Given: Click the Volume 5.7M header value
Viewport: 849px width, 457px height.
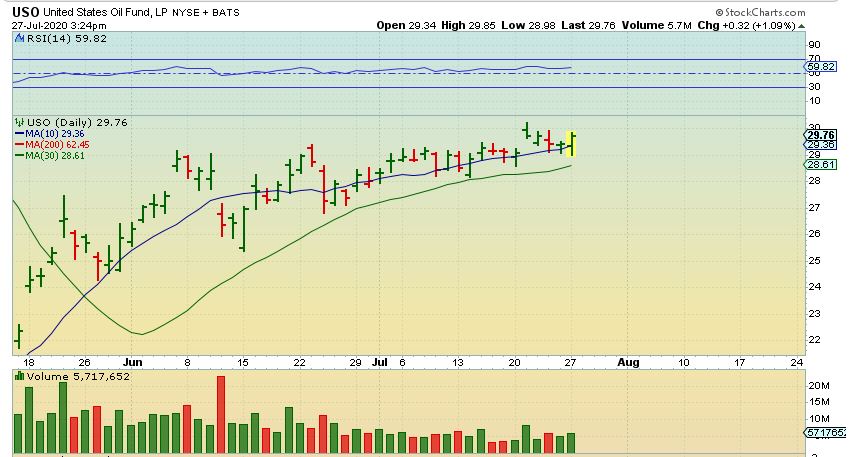Looking at the screenshot, I should tap(657, 25).
